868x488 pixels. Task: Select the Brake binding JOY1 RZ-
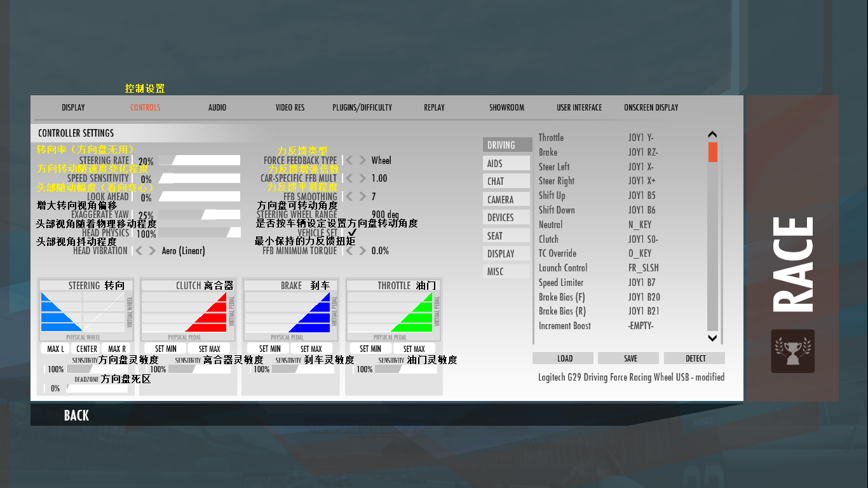pos(643,152)
